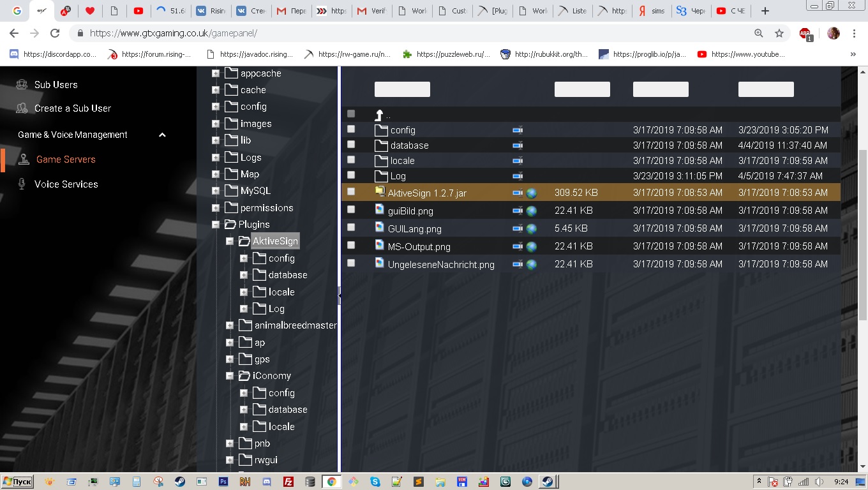Click the rename icon in the config folder row
The width and height of the screenshot is (868, 490).
(x=518, y=130)
